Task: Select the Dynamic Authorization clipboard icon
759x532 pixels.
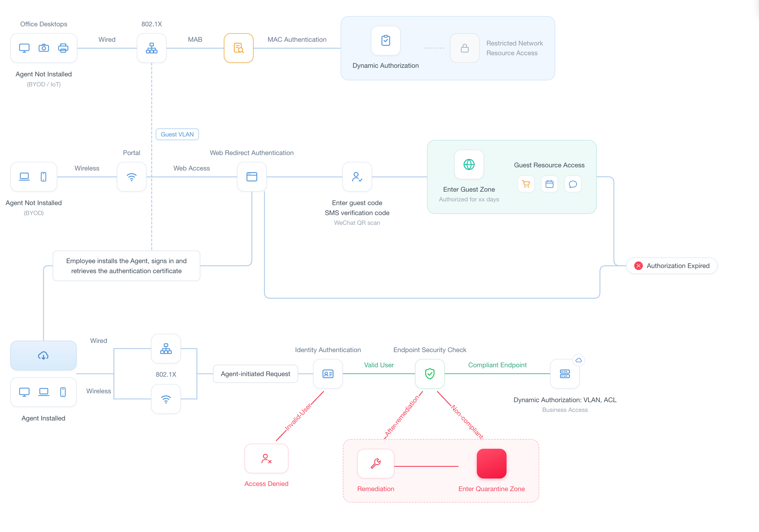Action: tap(386, 41)
